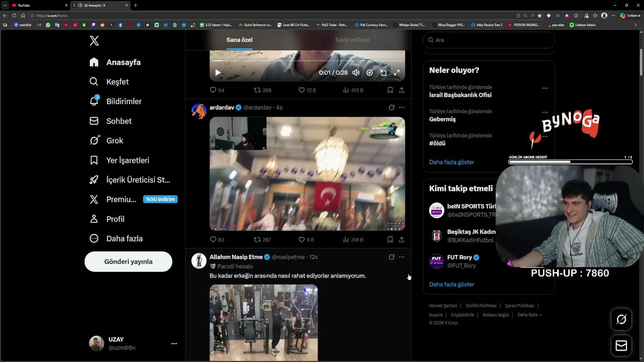Screen dimensions: 644x362
Task: Play the top video in the feed
Action: pyautogui.click(x=218, y=72)
